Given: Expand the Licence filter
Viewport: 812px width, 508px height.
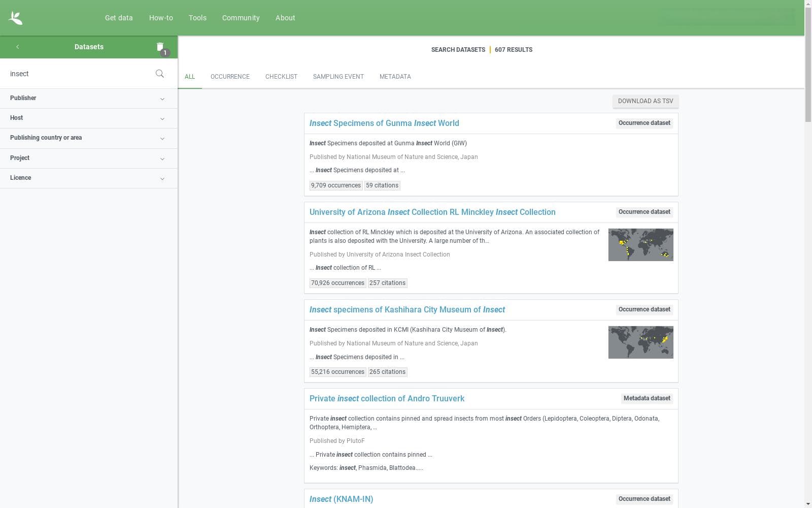Looking at the screenshot, I should pyautogui.click(x=89, y=178).
